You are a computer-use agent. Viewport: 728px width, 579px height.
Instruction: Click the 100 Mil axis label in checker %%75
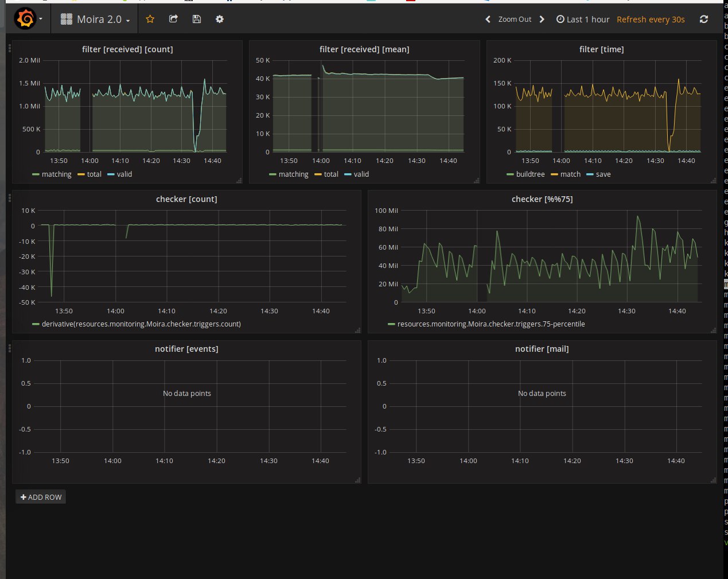(386, 211)
